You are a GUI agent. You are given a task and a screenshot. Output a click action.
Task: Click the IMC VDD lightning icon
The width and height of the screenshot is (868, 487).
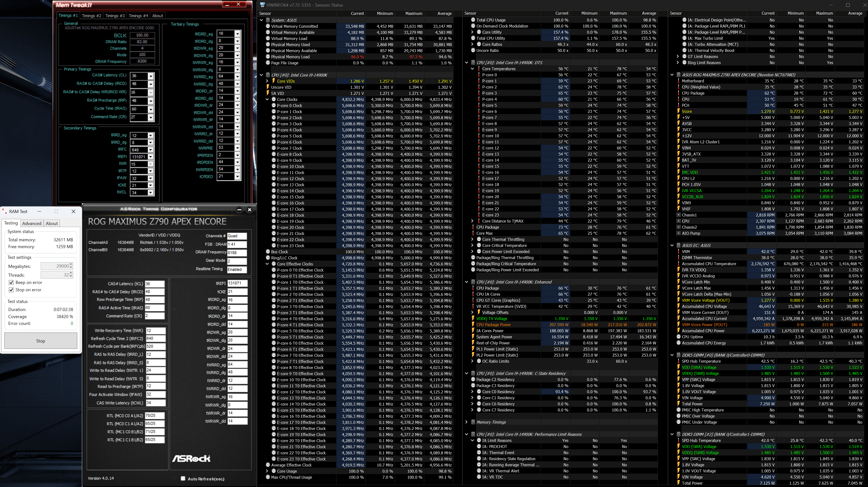[679, 172]
